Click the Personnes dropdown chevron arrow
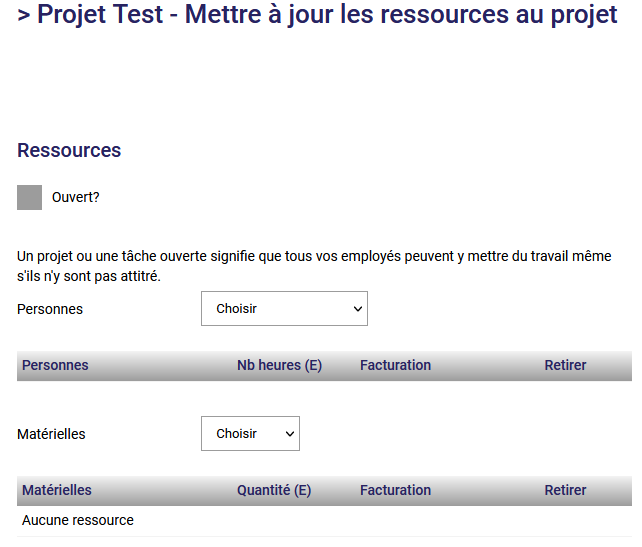Image resolution: width=642 pixels, height=547 pixels. [x=358, y=309]
